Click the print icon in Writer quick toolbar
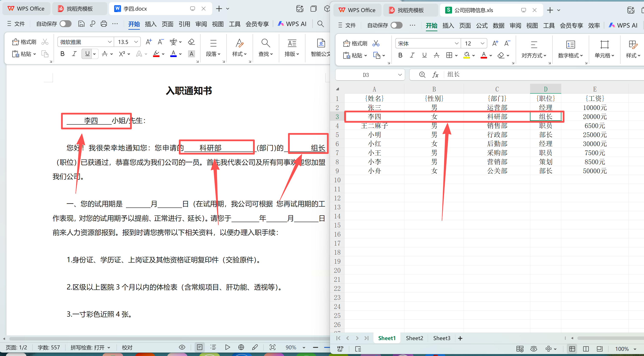 [x=104, y=24]
